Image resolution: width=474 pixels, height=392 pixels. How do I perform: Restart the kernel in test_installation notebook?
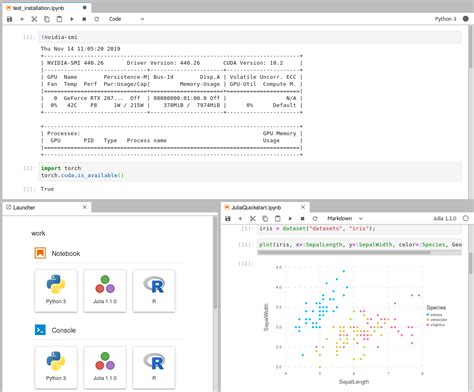(97, 19)
